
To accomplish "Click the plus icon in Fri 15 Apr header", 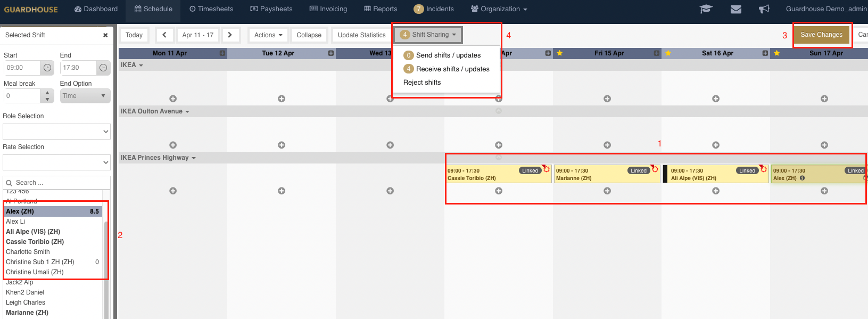I will 657,53.
